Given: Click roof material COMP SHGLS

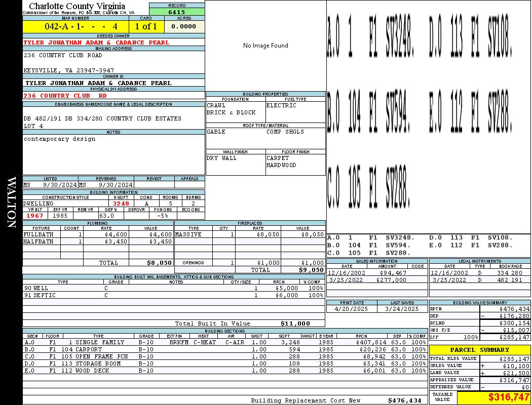Looking at the screenshot, I should point(285,132).
